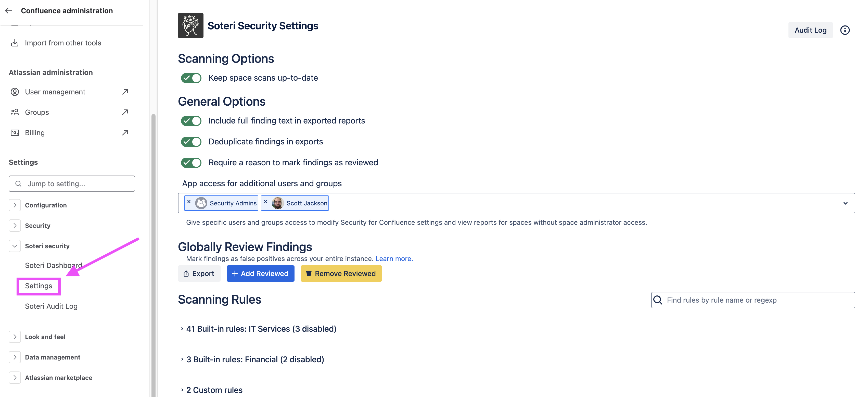Remove Security Admins from app access
Image resolution: width=868 pixels, height=397 pixels.
click(189, 202)
